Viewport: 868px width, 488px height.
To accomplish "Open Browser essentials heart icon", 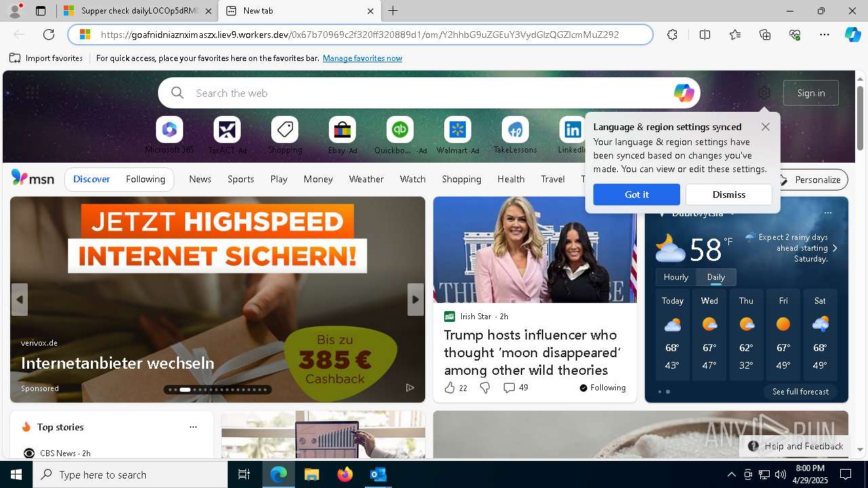I will coord(795,35).
